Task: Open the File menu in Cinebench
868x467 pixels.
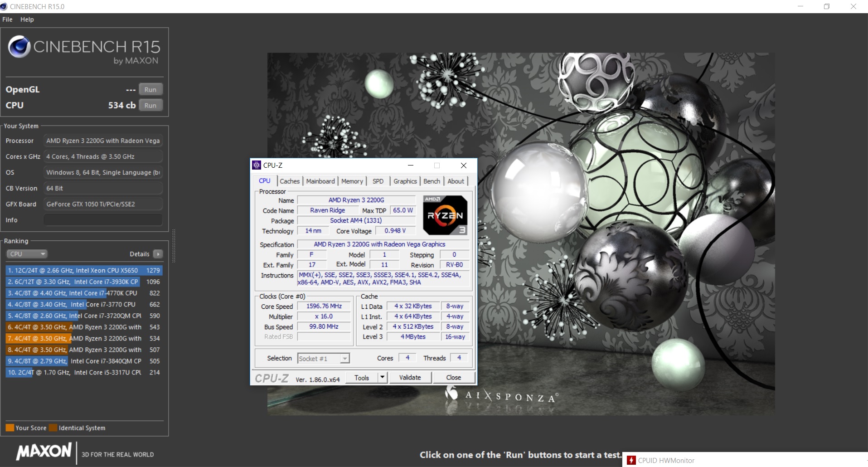Action: pos(7,19)
